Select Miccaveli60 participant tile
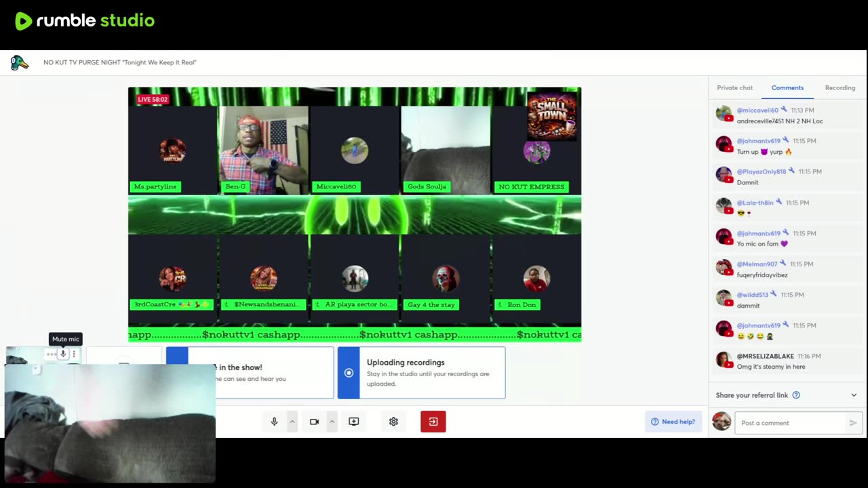The width and height of the screenshot is (868, 488). coord(355,150)
